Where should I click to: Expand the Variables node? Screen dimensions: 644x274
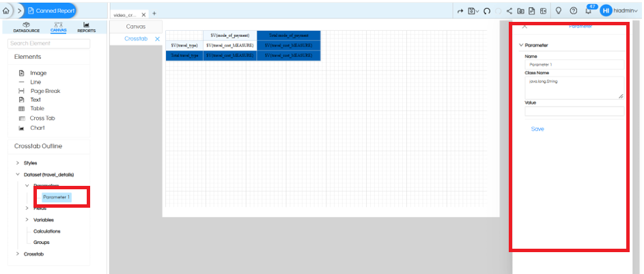[27, 220]
